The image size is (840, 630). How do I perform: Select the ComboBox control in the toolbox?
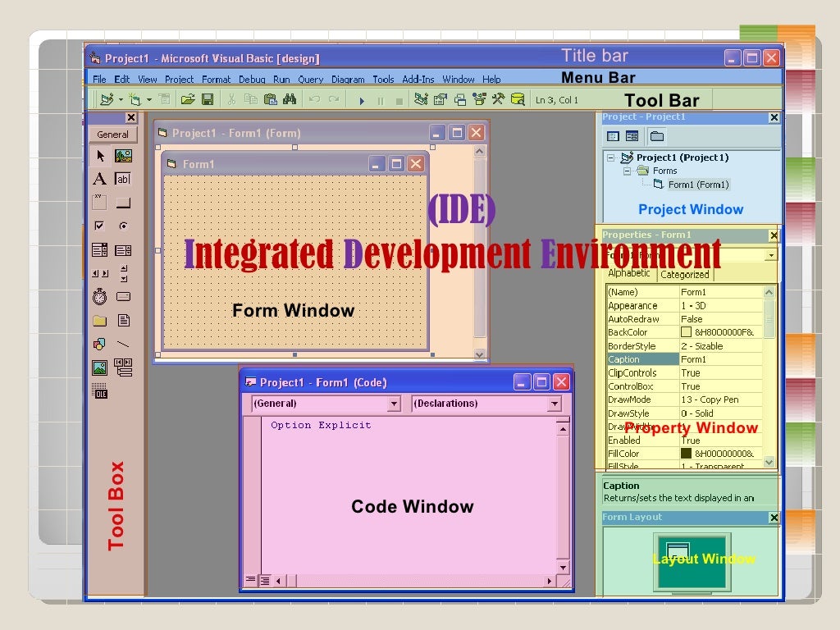[99, 249]
